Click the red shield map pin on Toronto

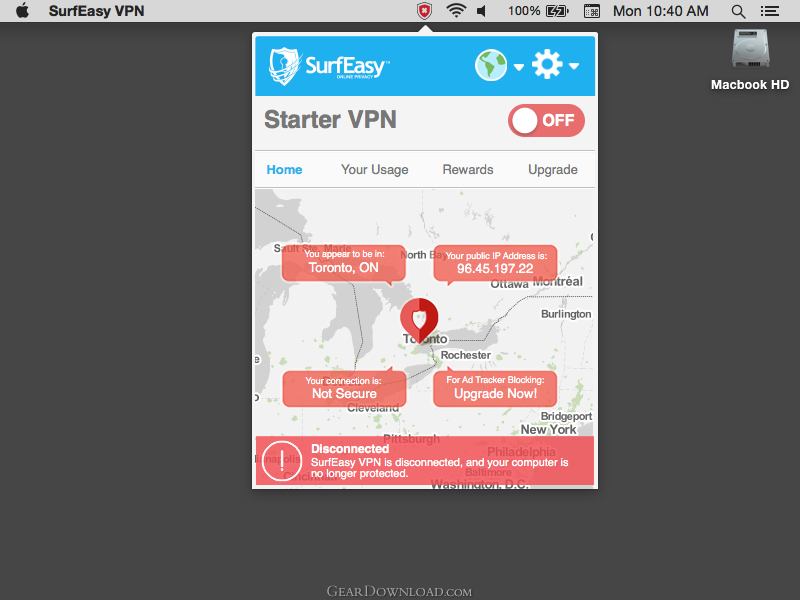[419, 320]
